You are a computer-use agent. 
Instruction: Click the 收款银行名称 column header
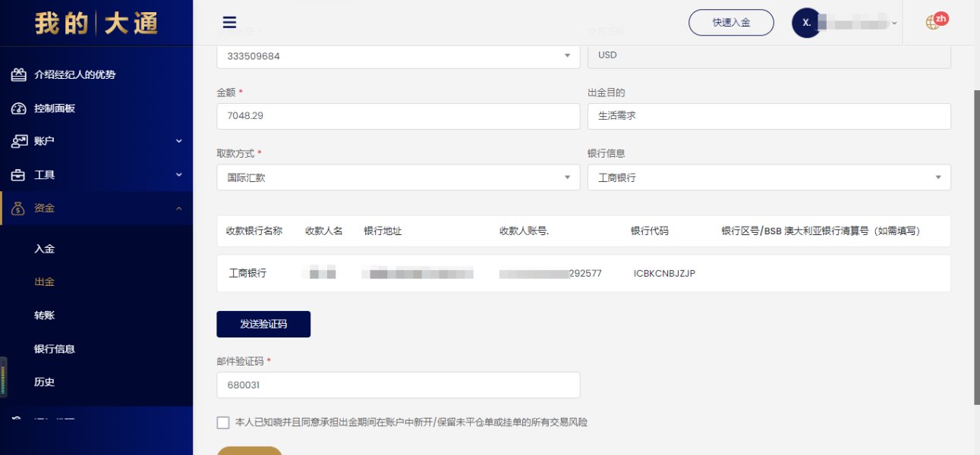(254, 231)
